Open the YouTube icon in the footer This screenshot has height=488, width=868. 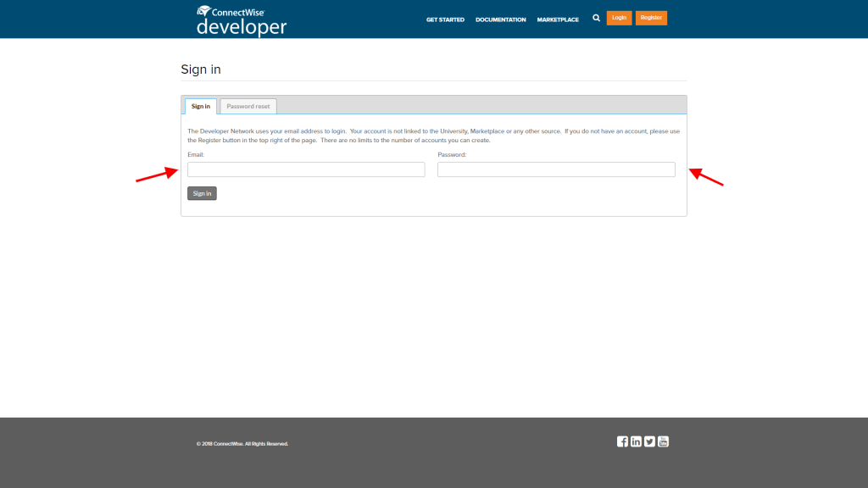(x=663, y=441)
